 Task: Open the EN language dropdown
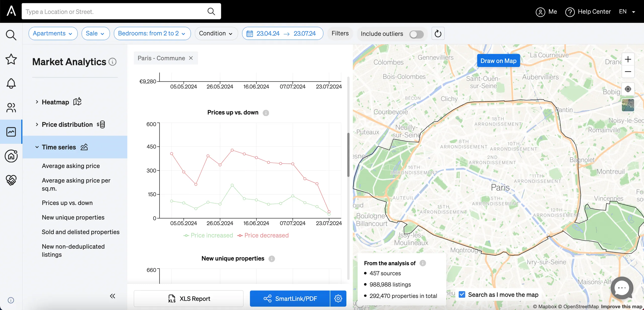point(627,12)
